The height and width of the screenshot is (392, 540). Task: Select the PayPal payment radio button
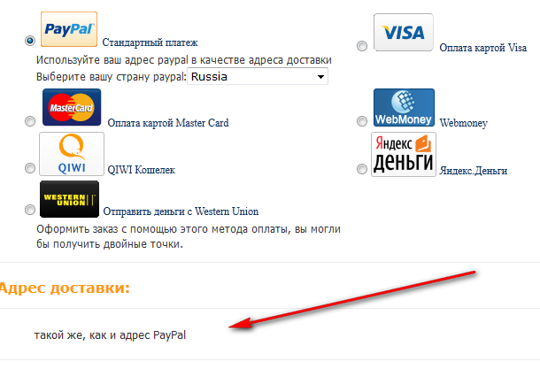tap(30, 41)
